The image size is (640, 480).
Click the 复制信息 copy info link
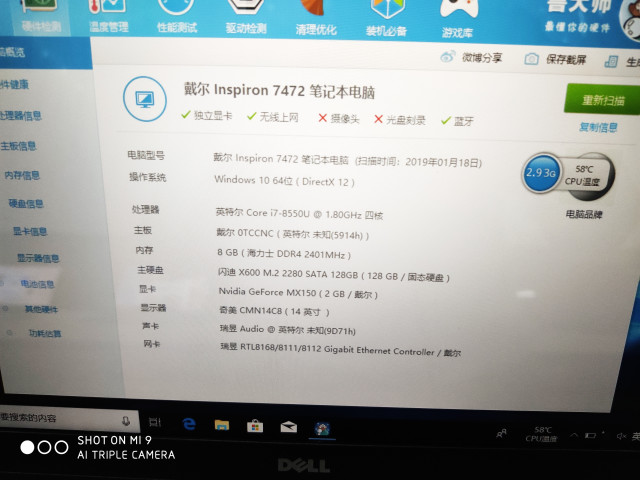coord(598,127)
